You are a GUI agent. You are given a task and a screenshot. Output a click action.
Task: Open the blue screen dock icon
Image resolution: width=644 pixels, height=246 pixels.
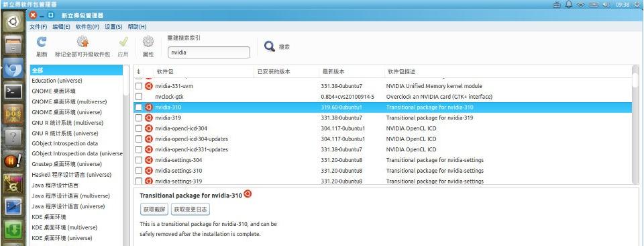[13, 206]
